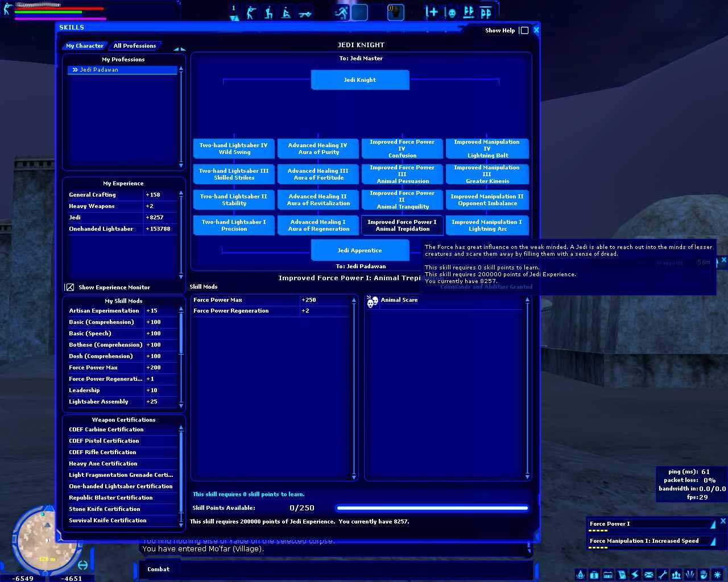Click the Weapon Certifications list scrollbar
Viewport: 728px width, 582px height.
pyautogui.click(x=181, y=476)
